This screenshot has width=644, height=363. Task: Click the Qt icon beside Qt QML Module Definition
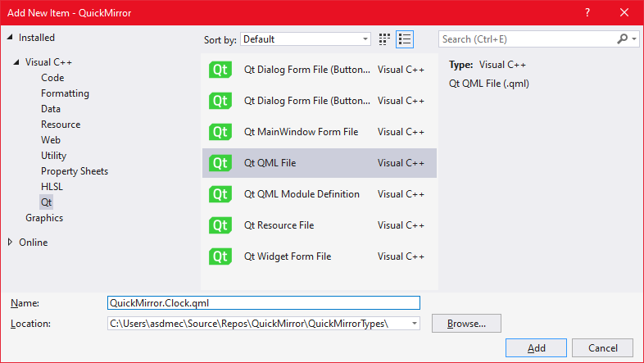pyautogui.click(x=220, y=194)
